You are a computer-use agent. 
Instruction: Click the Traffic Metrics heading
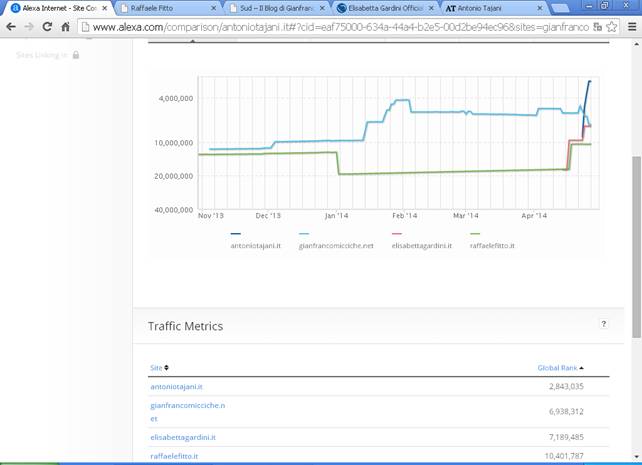click(185, 326)
